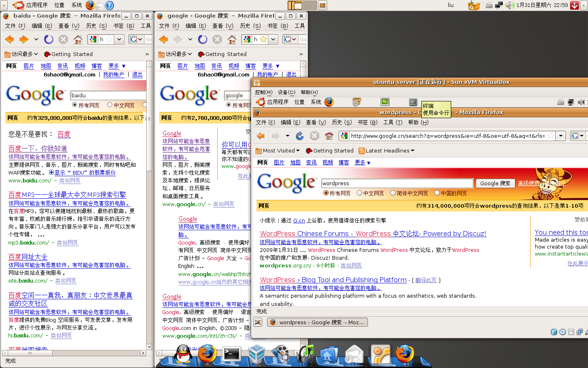Click Stop icon in wordpress Firefox window
Image resolution: width=588 pixels, height=368 pixels.
pyautogui.click(x=314, y=136)
